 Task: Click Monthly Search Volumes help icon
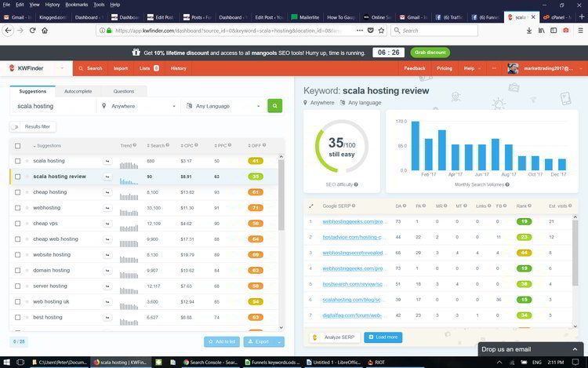(507, 184)
